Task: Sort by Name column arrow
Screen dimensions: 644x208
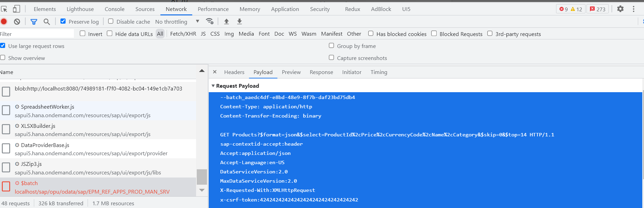Action: pyautogui.click(x=202, y=71)
